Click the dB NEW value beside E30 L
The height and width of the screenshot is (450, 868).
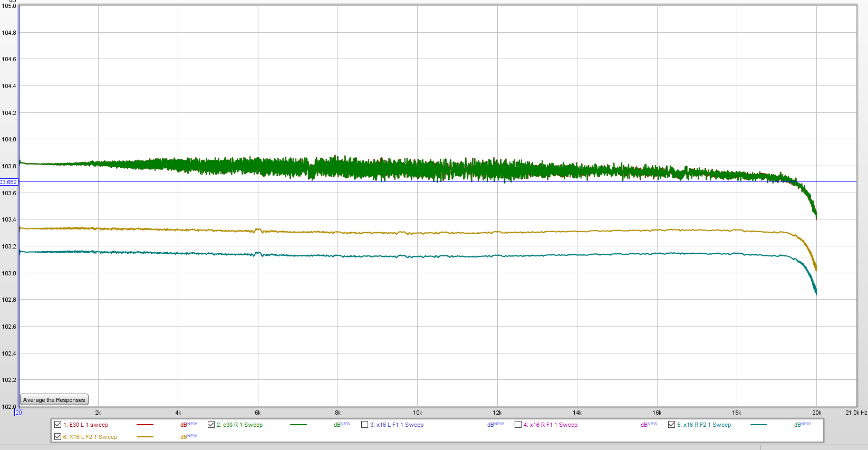click(188, 425)
